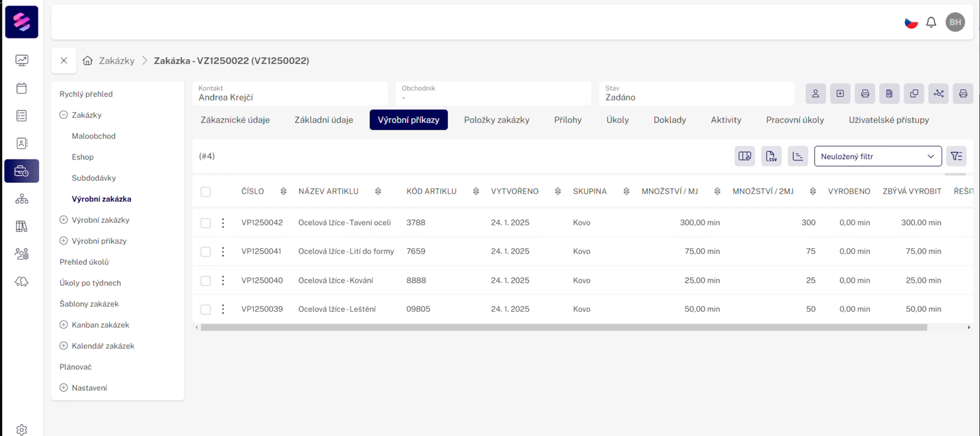Click the application logo at top left

(x=22, y=22)
